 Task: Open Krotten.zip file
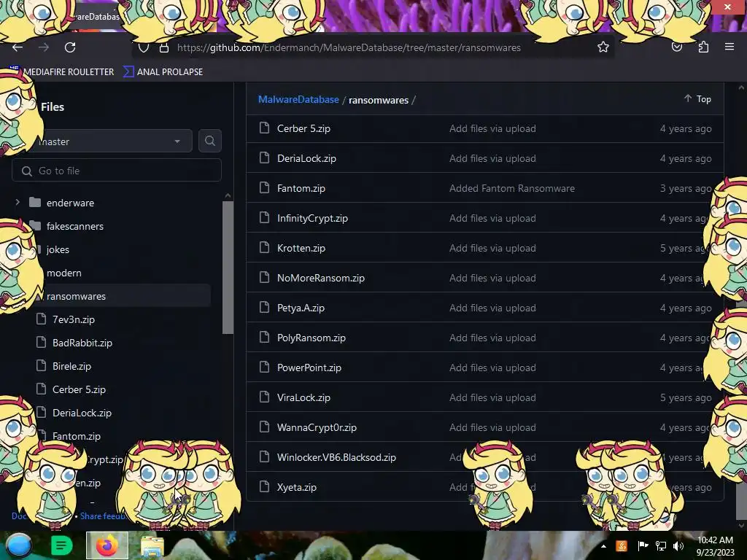(x=301, y=248)
